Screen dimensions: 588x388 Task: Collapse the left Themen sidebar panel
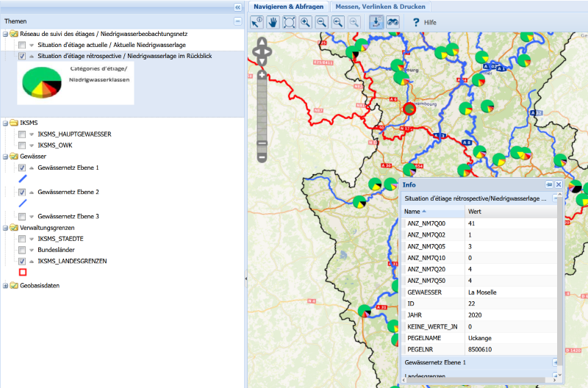237,6
